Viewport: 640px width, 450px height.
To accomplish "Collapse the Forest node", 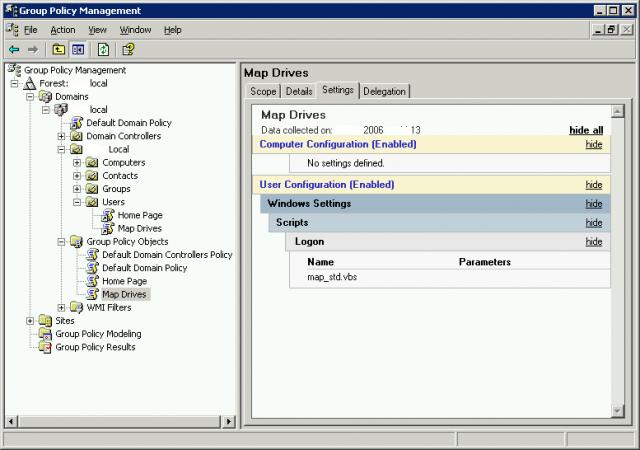I will coord(14,84).
